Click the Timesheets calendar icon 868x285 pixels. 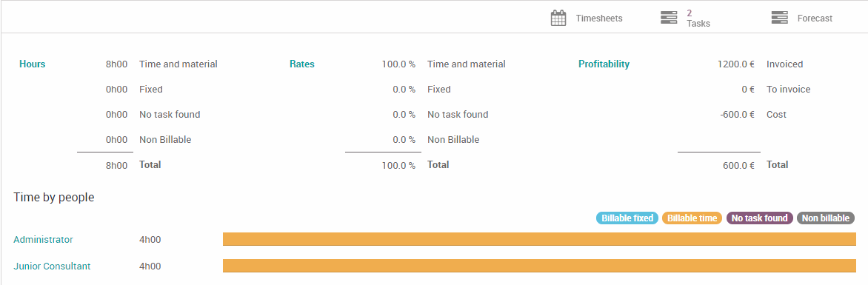click(558, 19)
